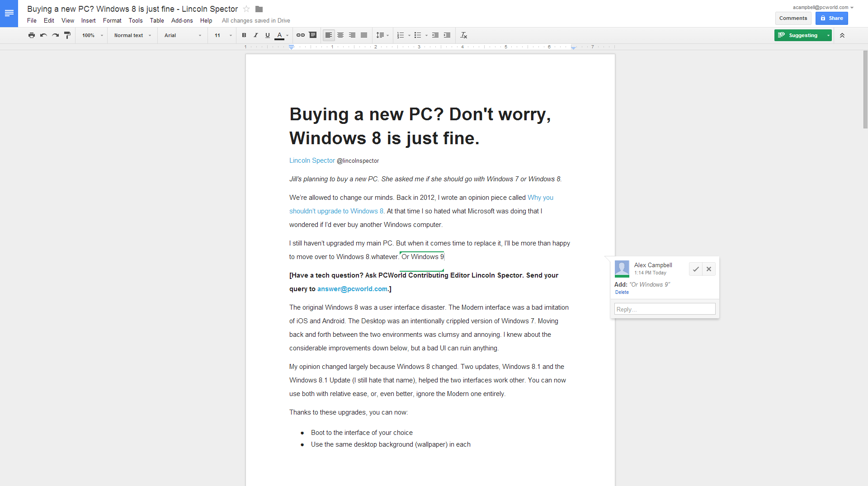The height and width of the screenshot is (486, 868).
Task: Set left text alignment
Action: [x=329, y=35]
